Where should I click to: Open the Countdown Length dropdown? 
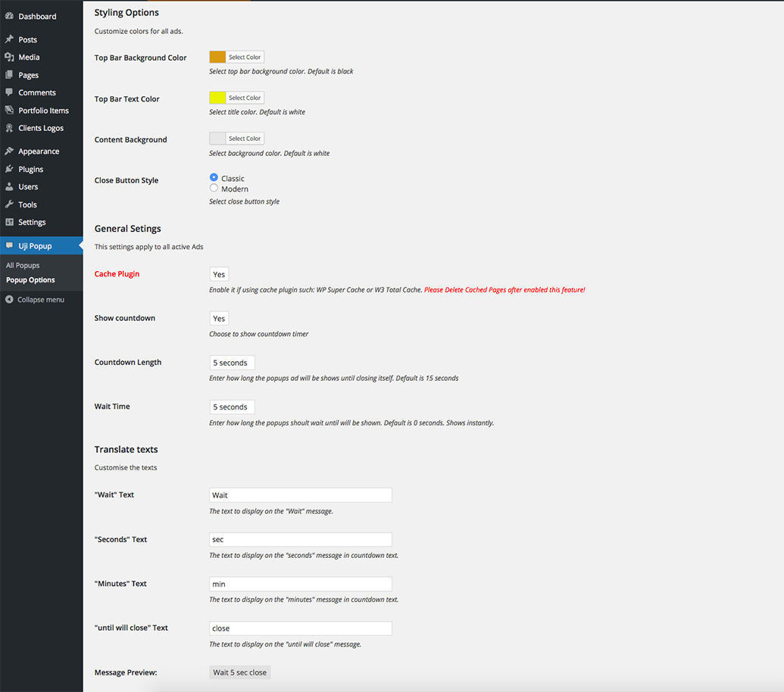(x=232, y=363)
